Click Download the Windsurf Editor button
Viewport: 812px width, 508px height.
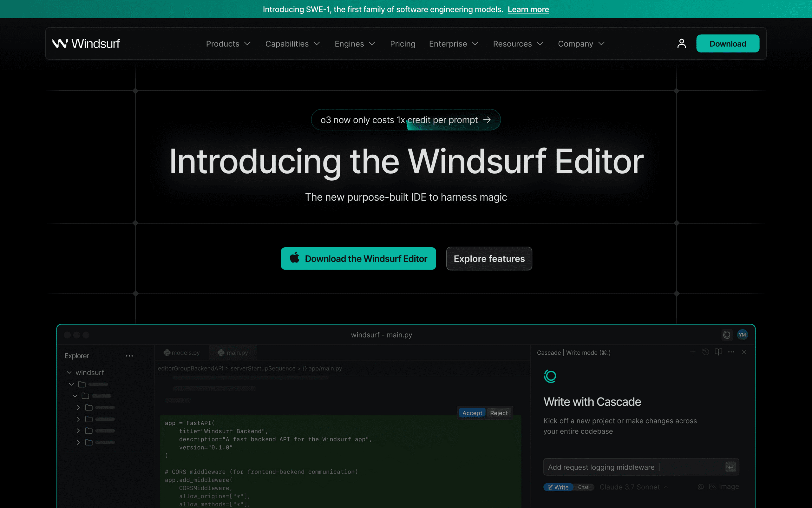[358, 258]
